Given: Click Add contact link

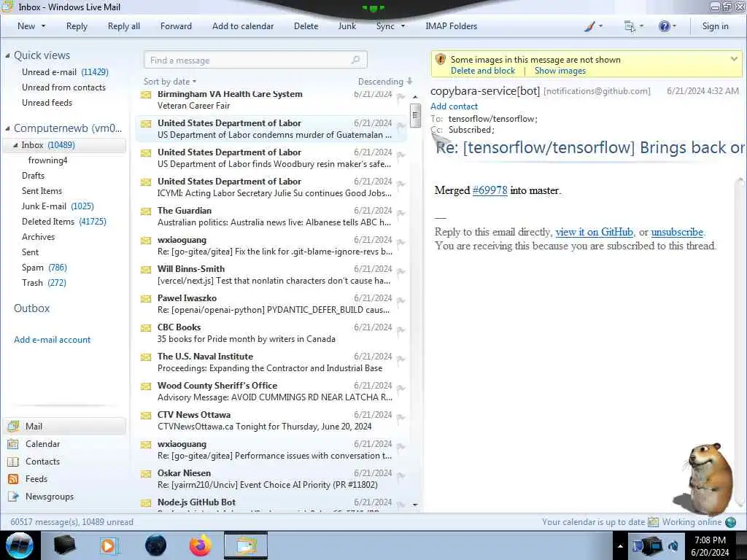Looking at the screenshot, I should click(454, 106).
